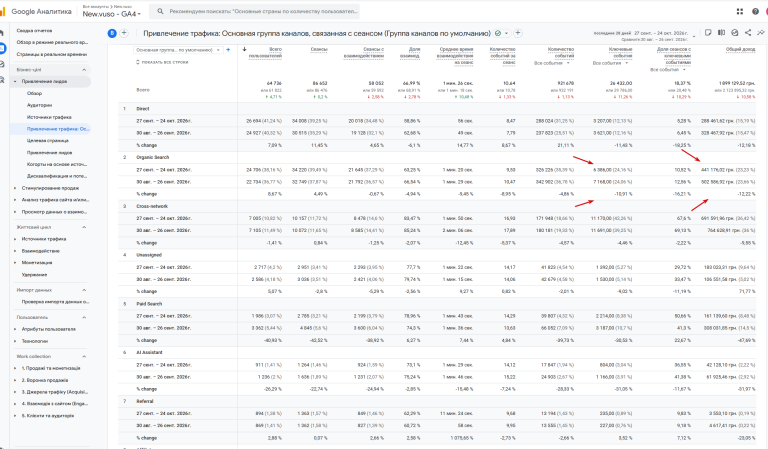This screenshot has height=449, width=768.
Task: Open Обзор в режиме реального времени
Action: 52,43
